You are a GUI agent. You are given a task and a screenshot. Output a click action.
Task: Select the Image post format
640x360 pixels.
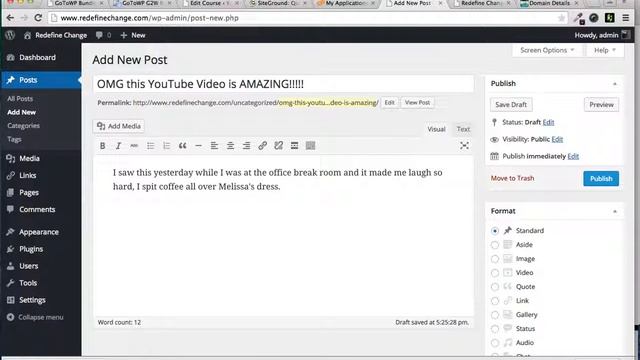495,259
